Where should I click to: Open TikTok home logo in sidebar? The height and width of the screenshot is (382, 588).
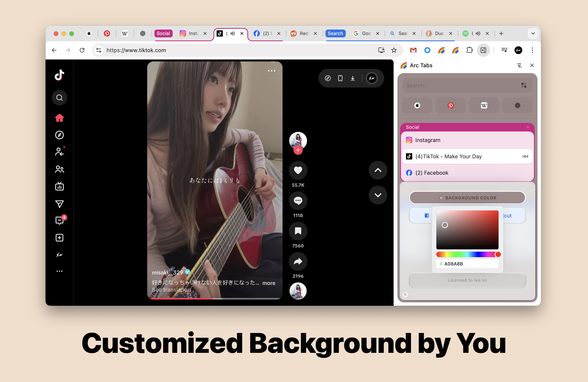point(59,75)
